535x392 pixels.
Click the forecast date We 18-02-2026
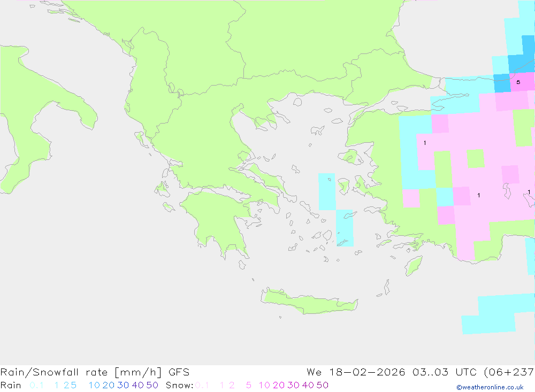coord(356,372)
